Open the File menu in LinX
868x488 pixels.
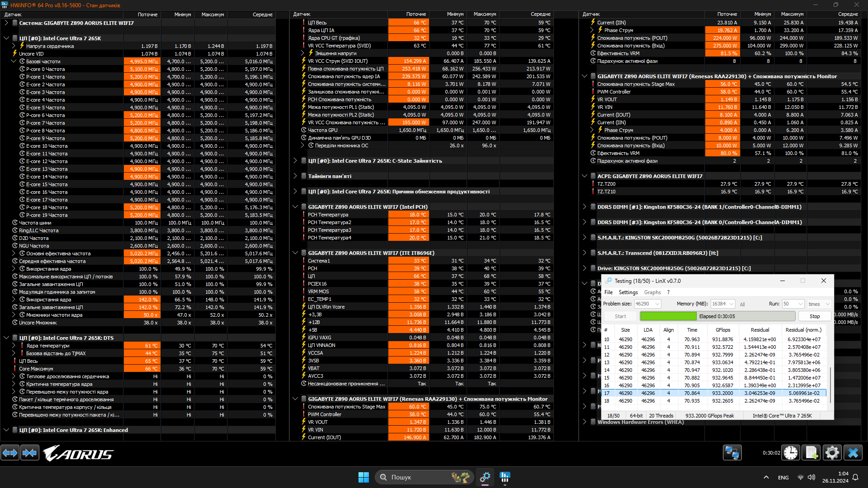pyautogui.click(x=609, y=292)
